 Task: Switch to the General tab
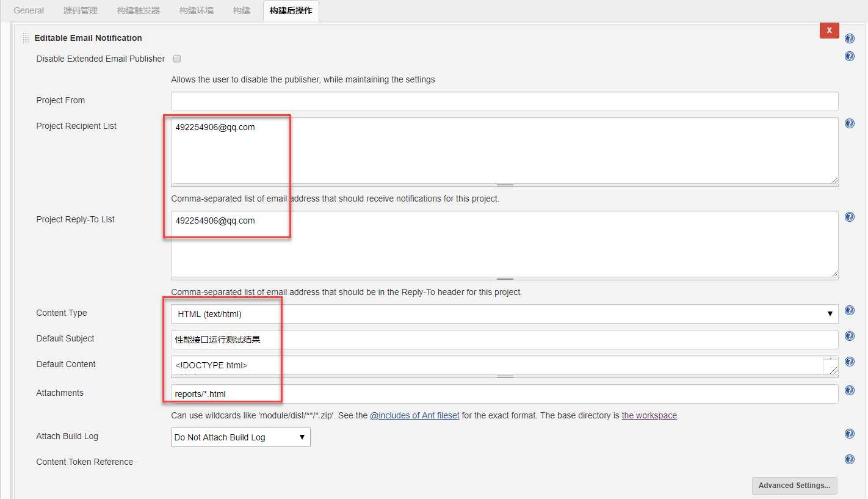pyautogui.click(x=29, y=10)
